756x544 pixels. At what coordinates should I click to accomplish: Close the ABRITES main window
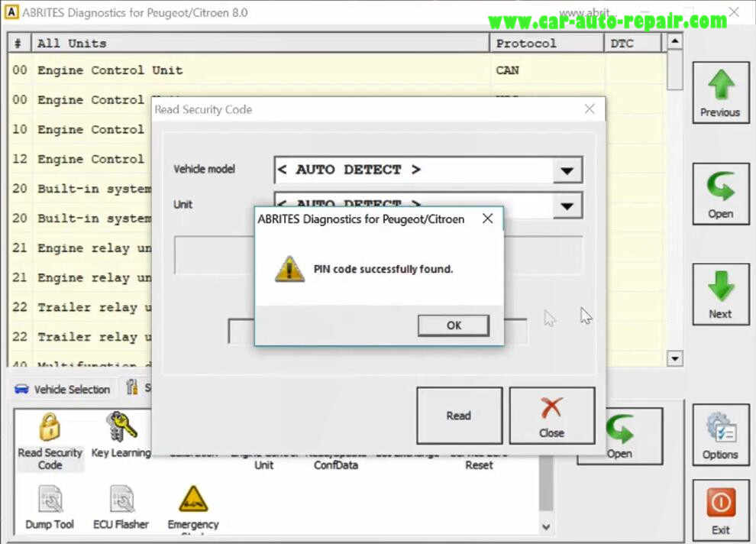click(734, 12)
